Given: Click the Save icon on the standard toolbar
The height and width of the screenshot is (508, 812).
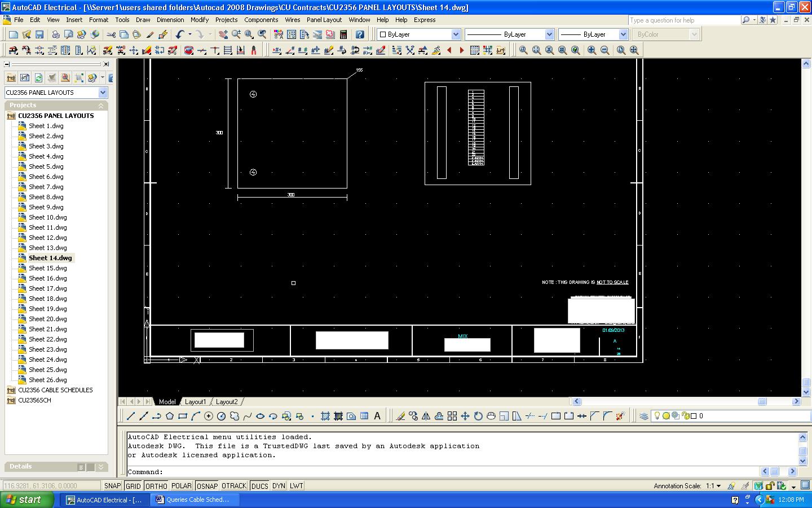Looking at the screenshot, I should [38, 34].
